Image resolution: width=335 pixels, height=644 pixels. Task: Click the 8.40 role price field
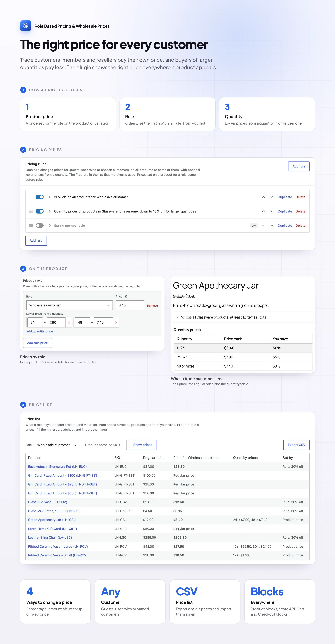tap(130, 305)
